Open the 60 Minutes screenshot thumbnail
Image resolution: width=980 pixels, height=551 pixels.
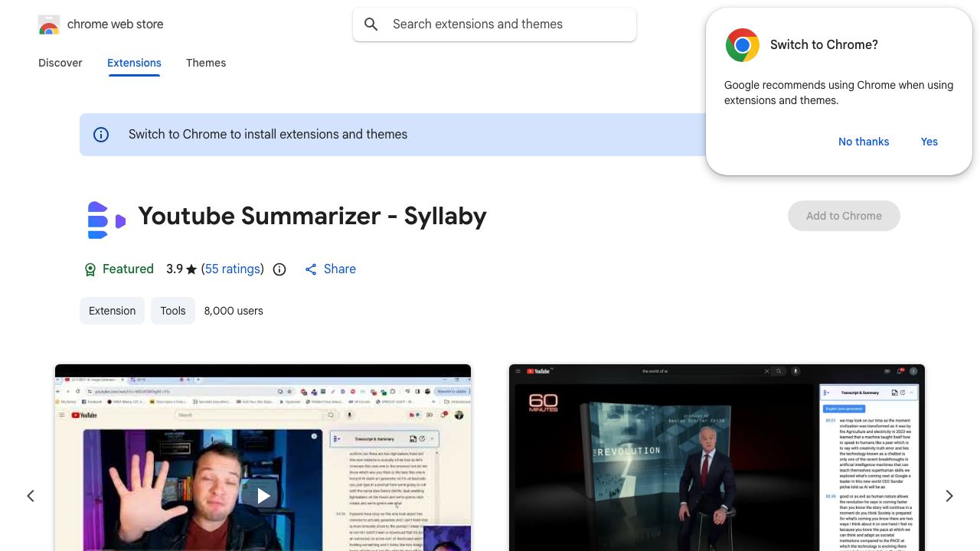click(x=717, y=458)
